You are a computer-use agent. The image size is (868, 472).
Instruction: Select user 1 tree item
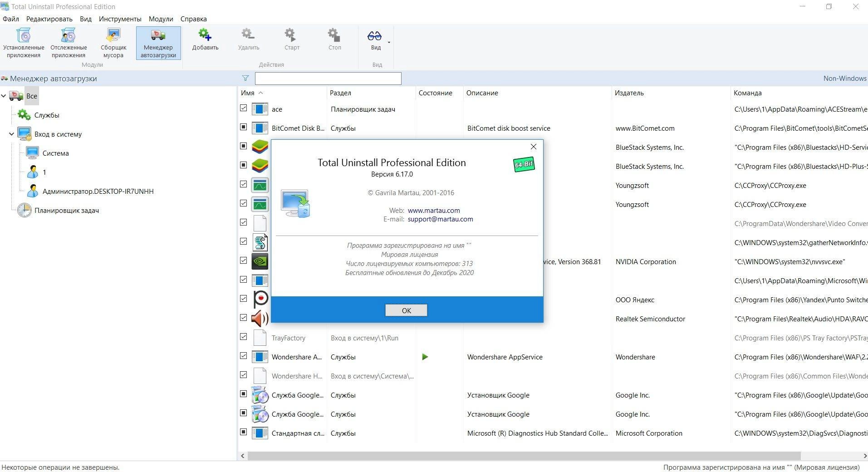(44, 172)
